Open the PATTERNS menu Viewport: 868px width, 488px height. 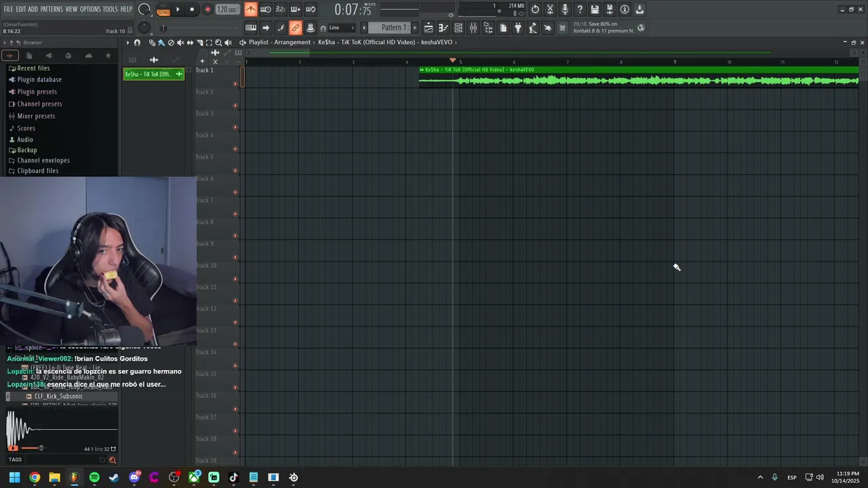[x=52, y=9]
